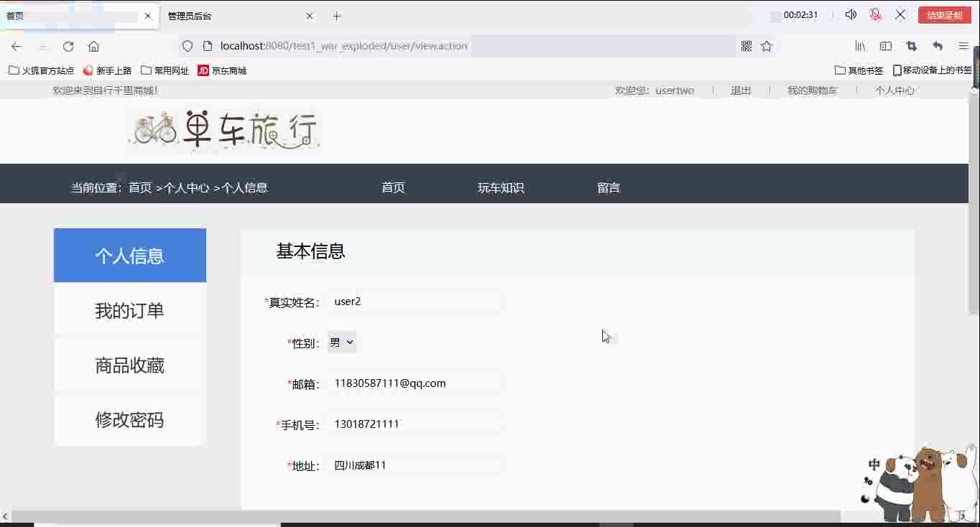Click the 基本信息 heading text
The width and height of the screenshot is (980, 527).
[310, 251]
